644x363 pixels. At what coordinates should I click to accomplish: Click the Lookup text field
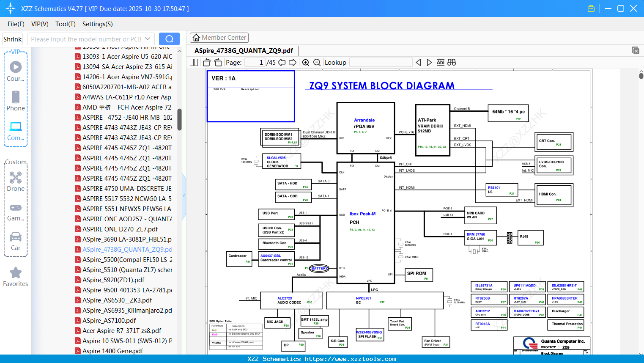[381, 62]
